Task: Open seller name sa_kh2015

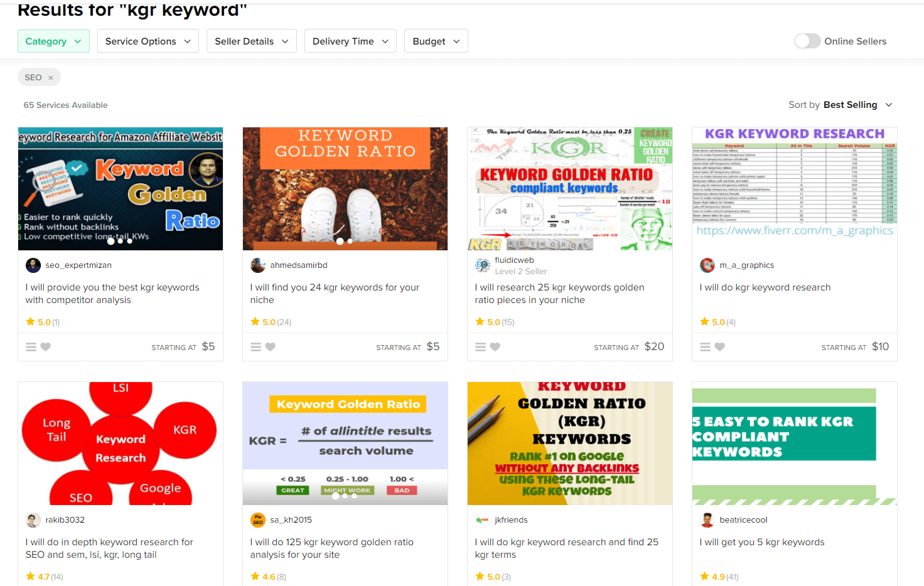Action: [x=291, y=520]
